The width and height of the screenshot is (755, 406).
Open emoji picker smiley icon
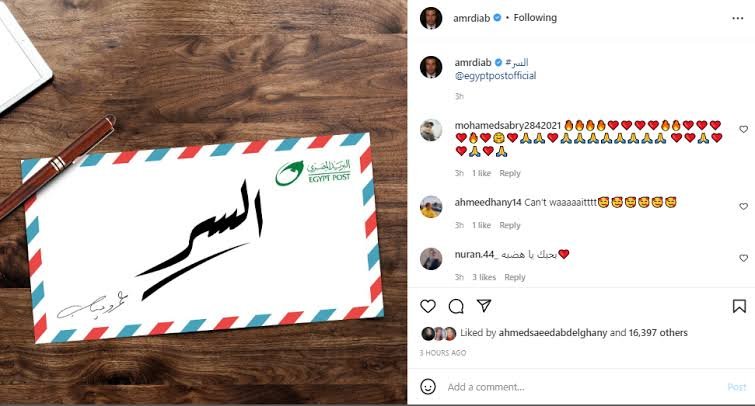pos(428,387)
